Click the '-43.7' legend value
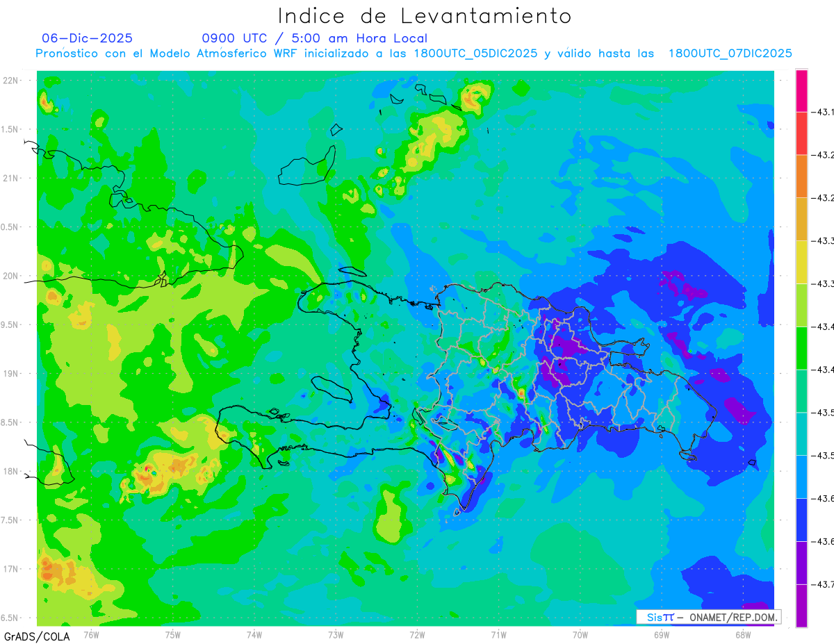This screenshot has height=644, width=834. pos(823,584)
